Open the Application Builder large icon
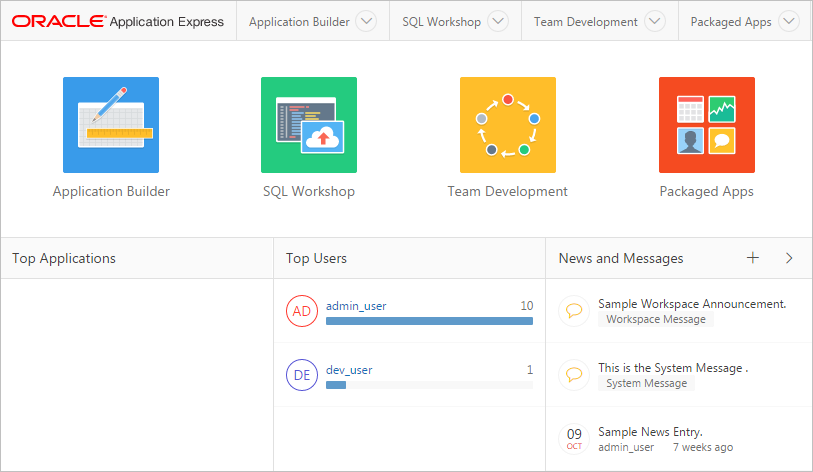 click(x=111, y=125)
